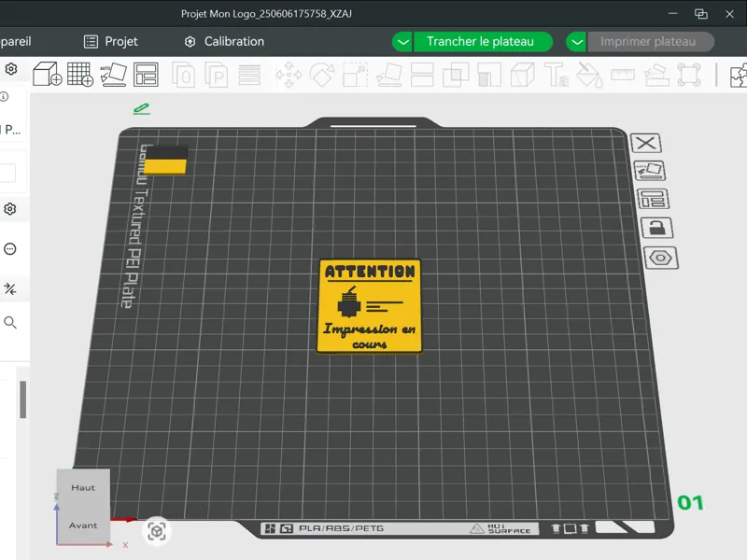Auto-orient objects on plate 01
747x560 pixels.
point(650,171)
